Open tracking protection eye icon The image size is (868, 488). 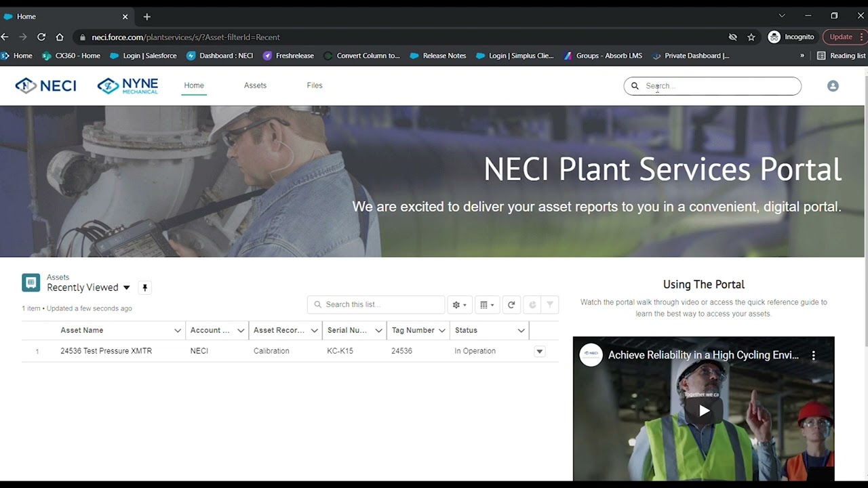coord(732,37)
